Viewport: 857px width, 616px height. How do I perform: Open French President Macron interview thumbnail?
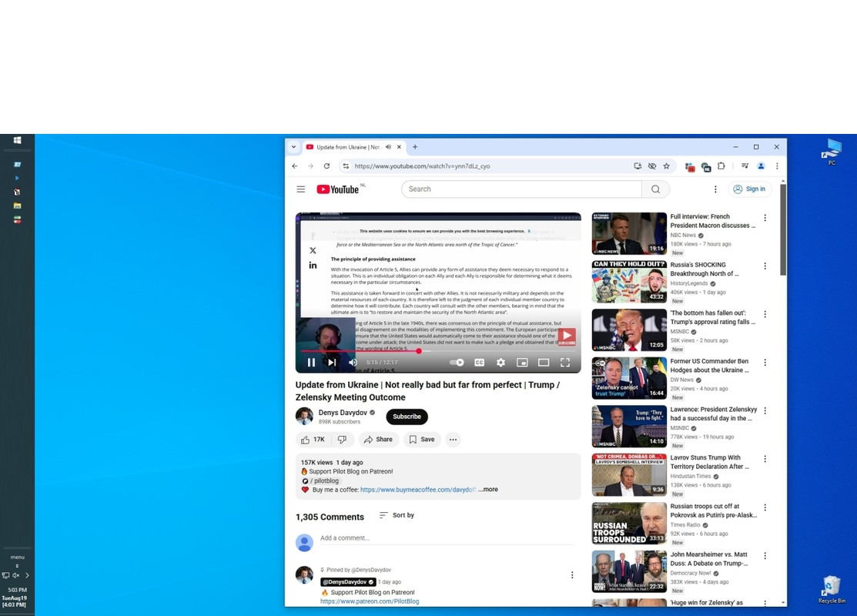coord(629,233)
